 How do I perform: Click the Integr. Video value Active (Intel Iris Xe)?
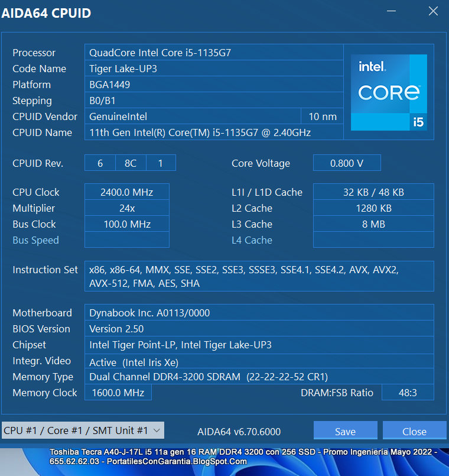(259, 361)
